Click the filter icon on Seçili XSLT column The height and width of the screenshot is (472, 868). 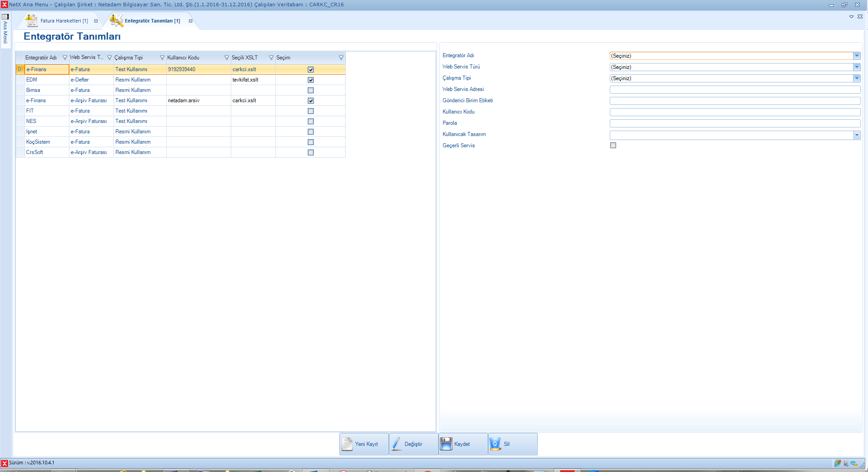point(271,58)
